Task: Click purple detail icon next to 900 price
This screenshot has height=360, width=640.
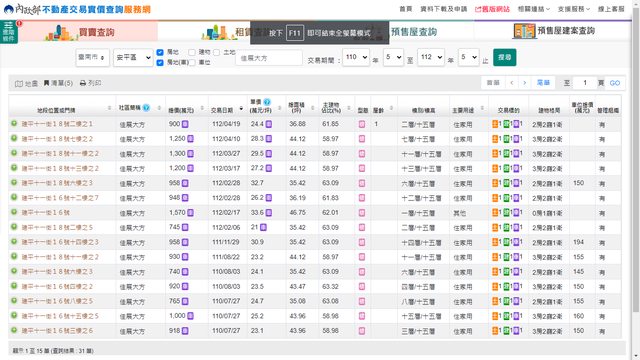Action: tap(185, 124)
